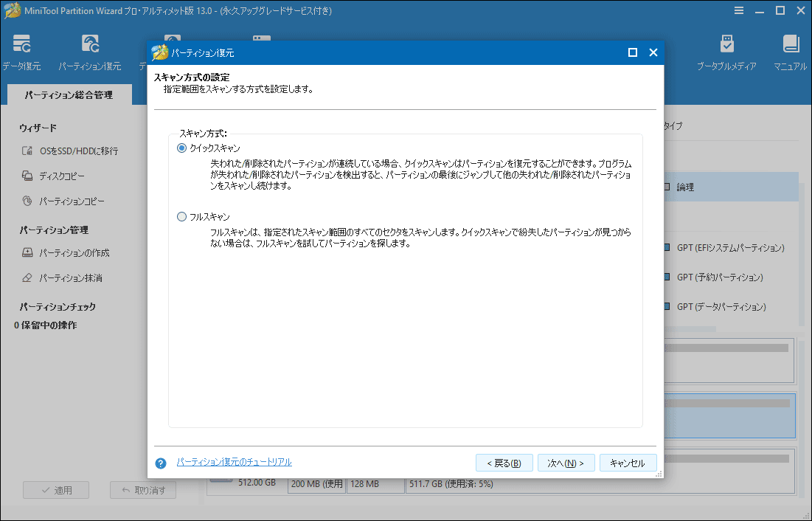
Task: Click the ウィザード section heading
Action: (x=38, y=128)
